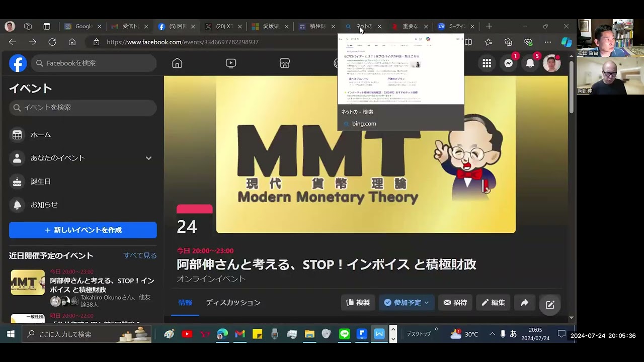This screenshot has height=362, width=644.
Task: Open Facebook Watch video icon
Action: 231,63
